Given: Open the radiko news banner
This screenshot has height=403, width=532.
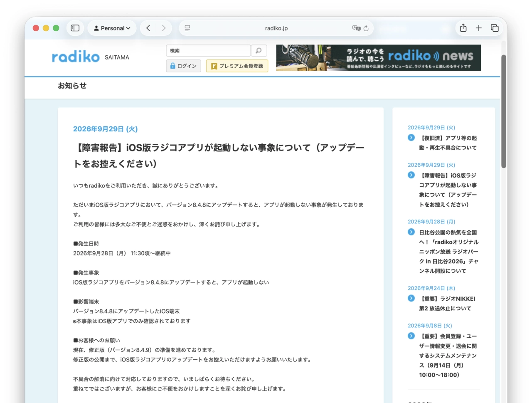Looking at the screenshot, I should click(379, 58).
